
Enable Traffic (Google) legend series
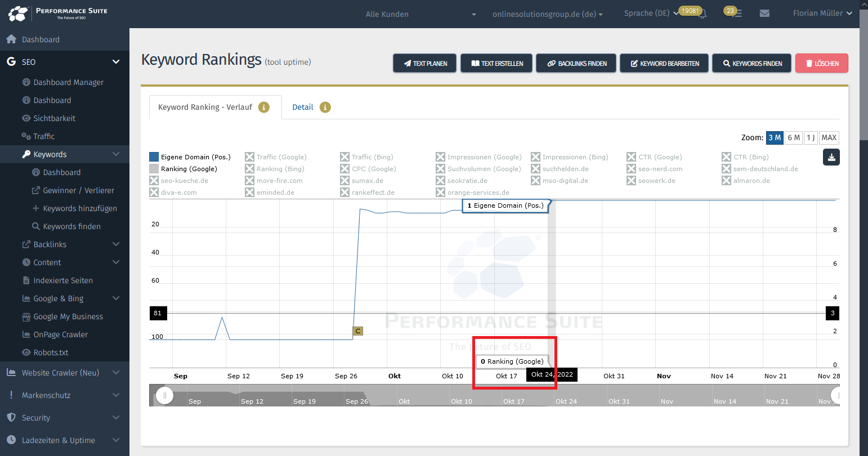coord(276,157)
